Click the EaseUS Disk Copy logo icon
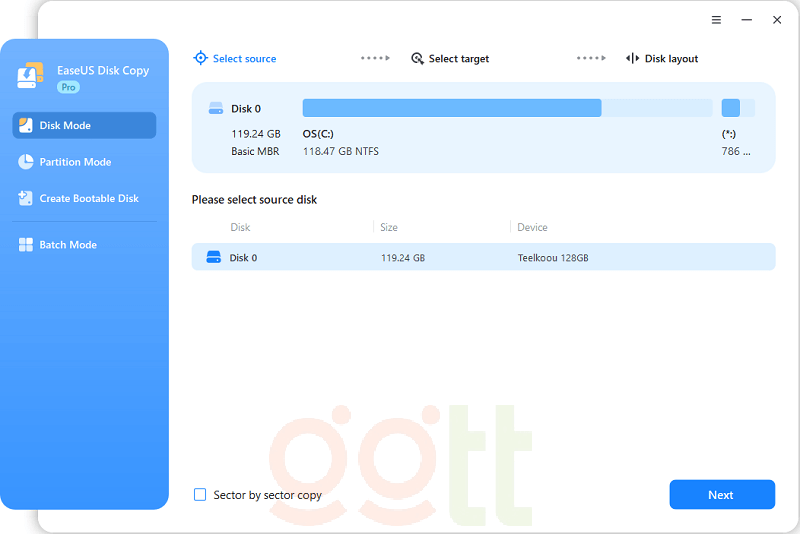The image size is (800, 534). (31, 75)
